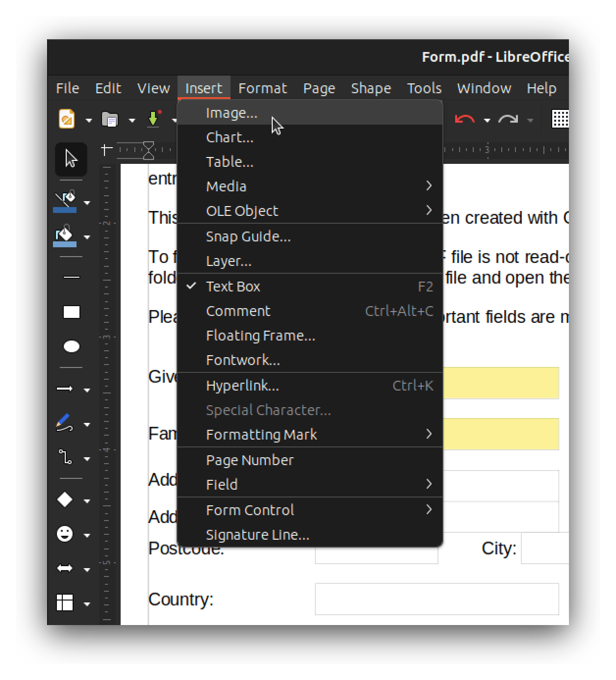Select the Block Arrows tool
Viewport: 616px width, 680px height.
(65, 569)
